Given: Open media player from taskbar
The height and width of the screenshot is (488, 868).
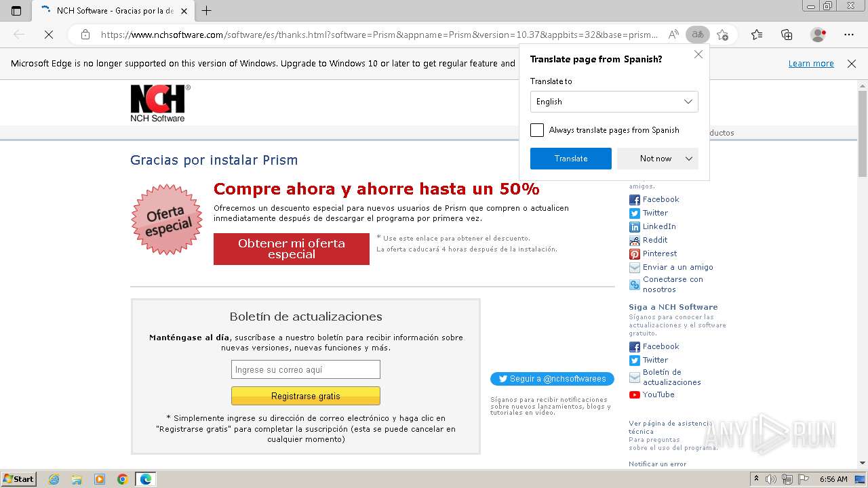Looking at the screenshot, I should [x=100, y=479].
